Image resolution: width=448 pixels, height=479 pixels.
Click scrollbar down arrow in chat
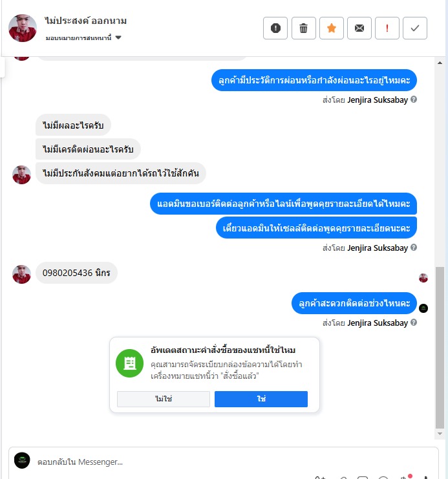pos(440,434)
